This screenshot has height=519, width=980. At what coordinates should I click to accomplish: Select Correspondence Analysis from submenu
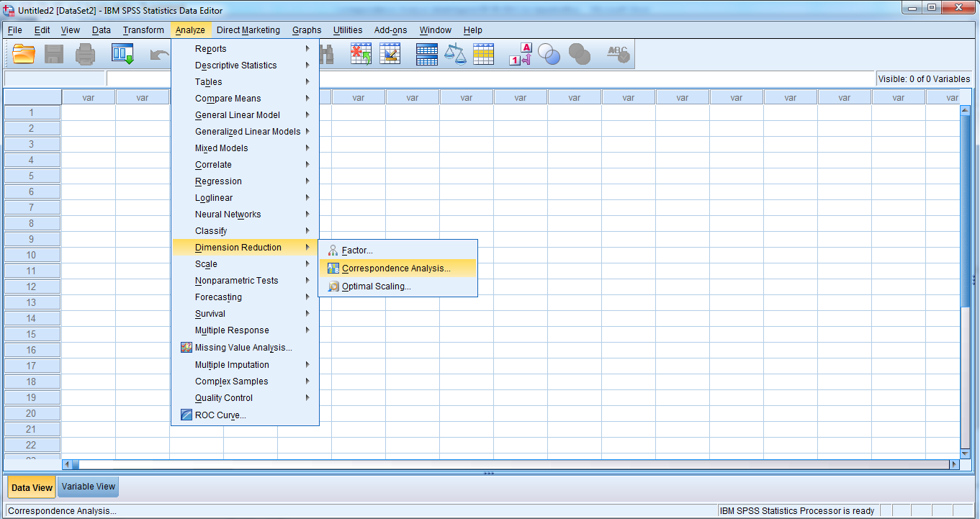(x=397, y=268)
